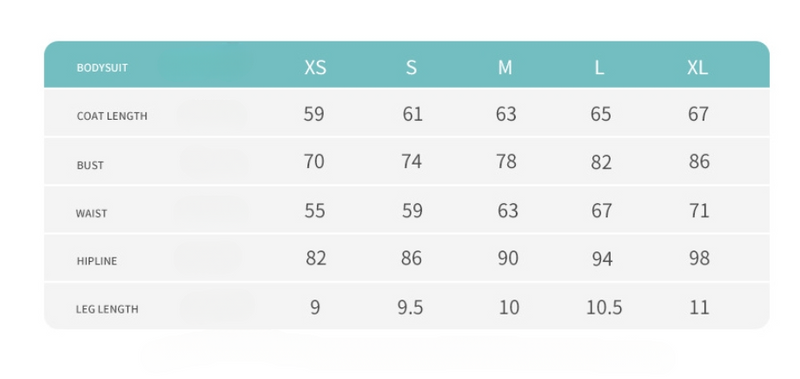The height and width of the screenshot is (379, 800).
Task: Select the leg length value 9.5
Action: point(410,308)
